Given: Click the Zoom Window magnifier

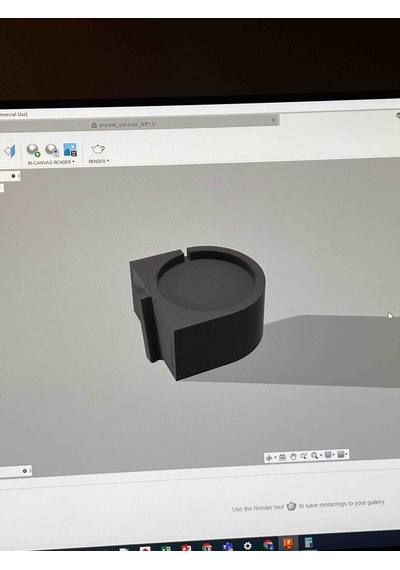Looking at the screenshot, I should [x=315, y=455].
